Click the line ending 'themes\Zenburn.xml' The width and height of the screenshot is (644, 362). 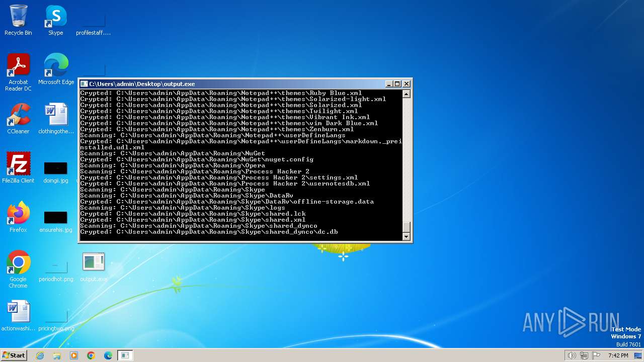[217, 129]
